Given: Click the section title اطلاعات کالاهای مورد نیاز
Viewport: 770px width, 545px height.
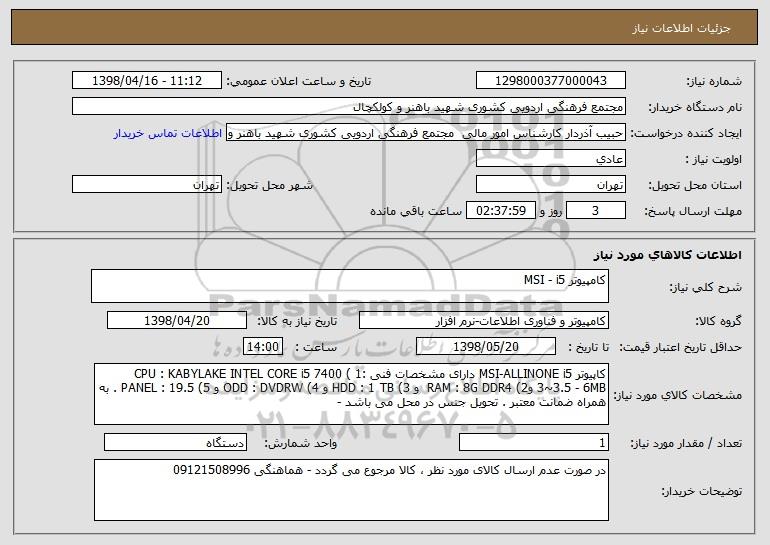Looking at the screenshot, I should coord(667,255).
